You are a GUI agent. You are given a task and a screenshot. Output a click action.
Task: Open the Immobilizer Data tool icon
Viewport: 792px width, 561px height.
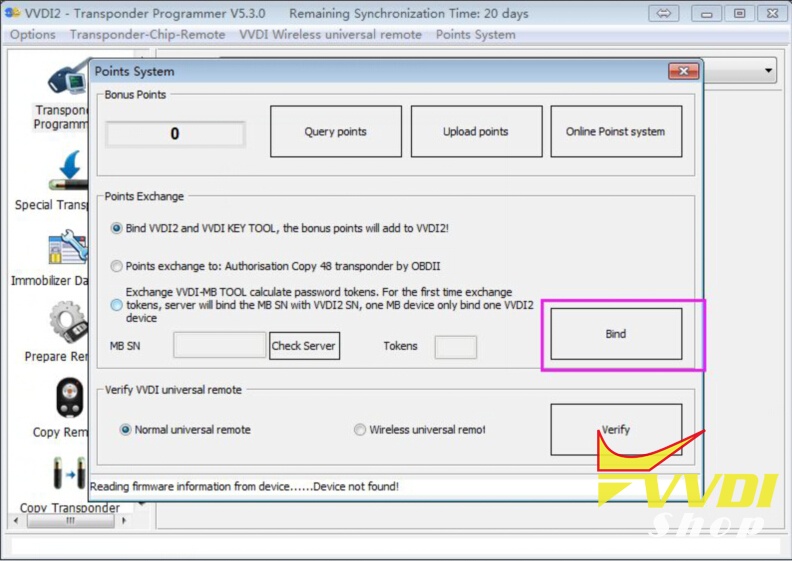(68, 247)
